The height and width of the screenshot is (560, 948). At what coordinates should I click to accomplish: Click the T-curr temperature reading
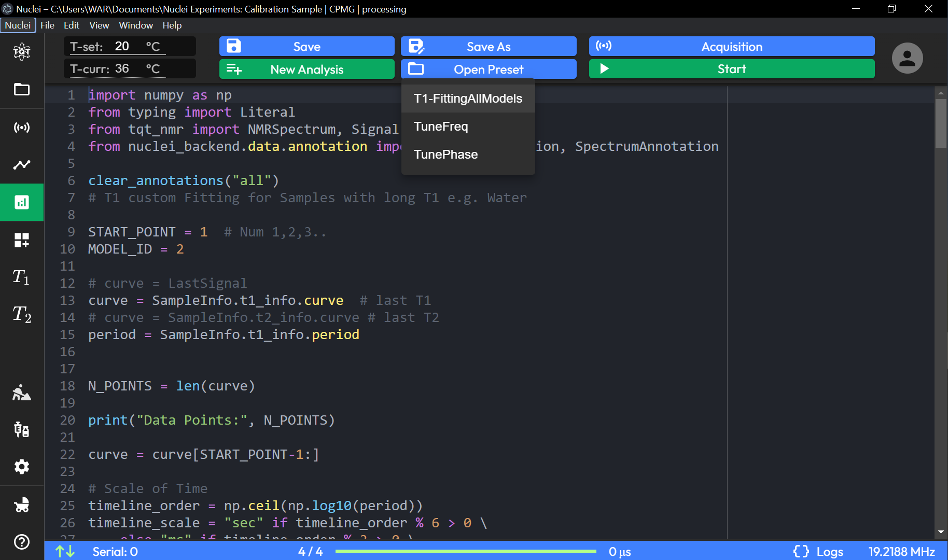tap(122, 68)
